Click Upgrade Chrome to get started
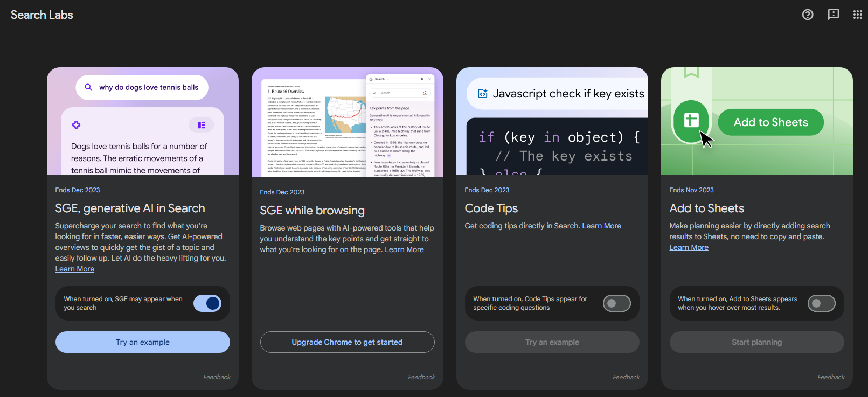The image size is (868, 397). pos(347,342)
